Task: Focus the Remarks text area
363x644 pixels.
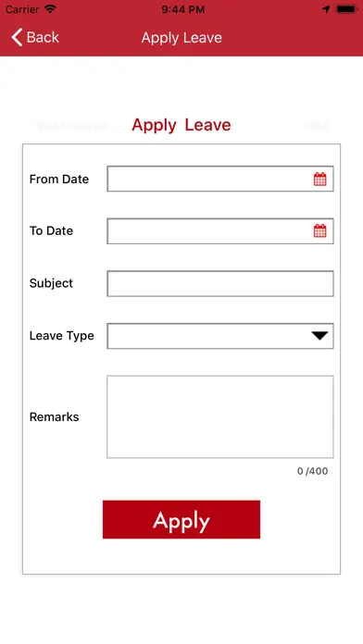Action: 220,417
